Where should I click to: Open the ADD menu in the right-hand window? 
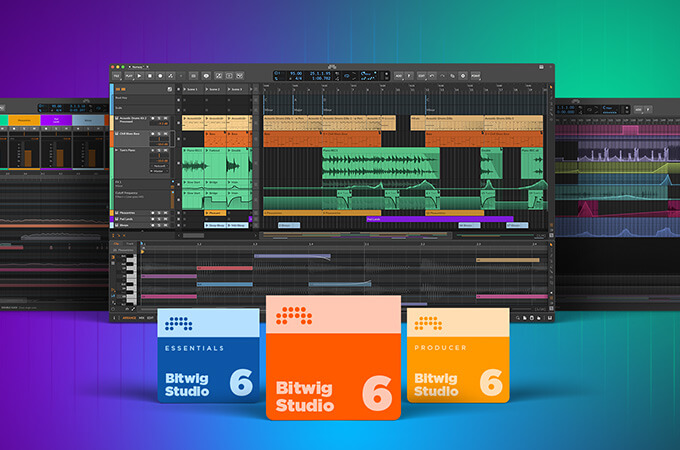pos(638,110)
